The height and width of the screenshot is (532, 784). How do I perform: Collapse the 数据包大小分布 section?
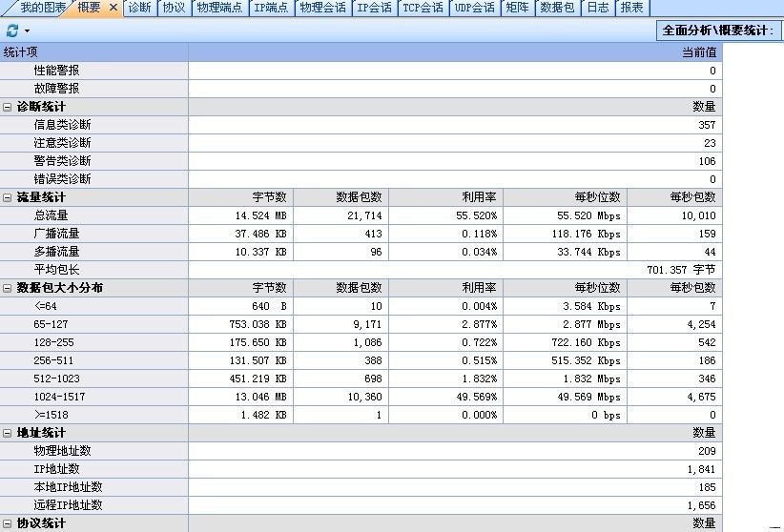[x=8, y=288]
